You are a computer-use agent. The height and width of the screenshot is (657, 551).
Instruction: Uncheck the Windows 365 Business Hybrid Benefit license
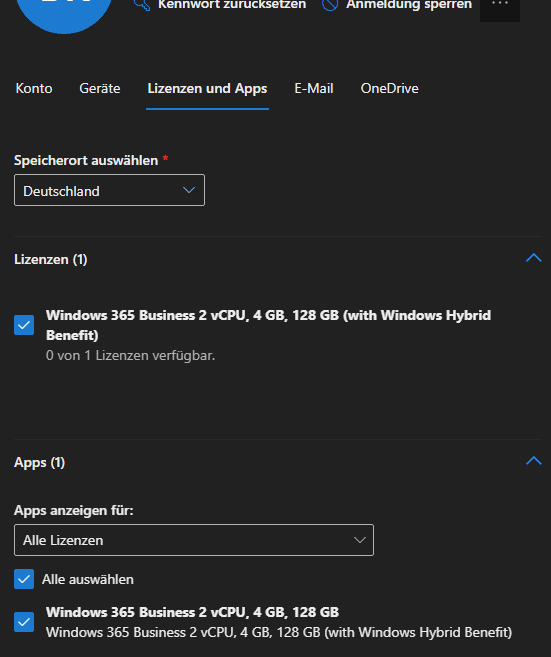pyautogui.click(x=24, y=325)
